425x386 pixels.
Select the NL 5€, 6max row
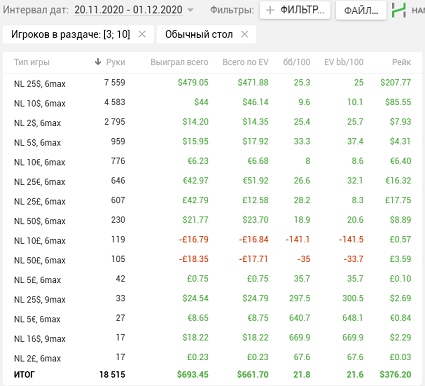tap(212, 319)
